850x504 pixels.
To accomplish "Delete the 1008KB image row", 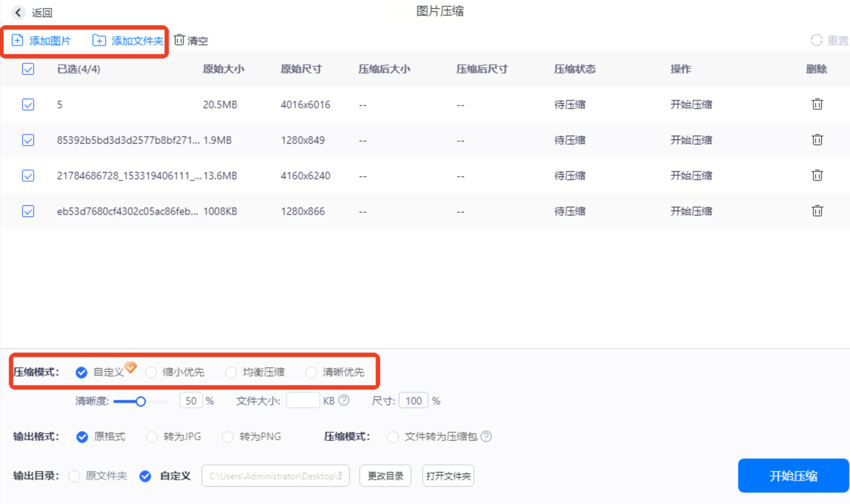I will (x=817, y=211).
